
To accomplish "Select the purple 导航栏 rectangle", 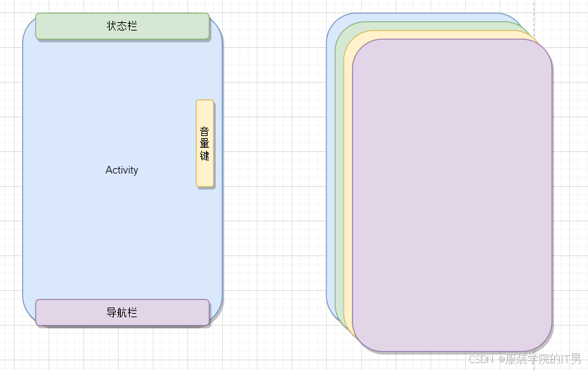I will point(122,312).
